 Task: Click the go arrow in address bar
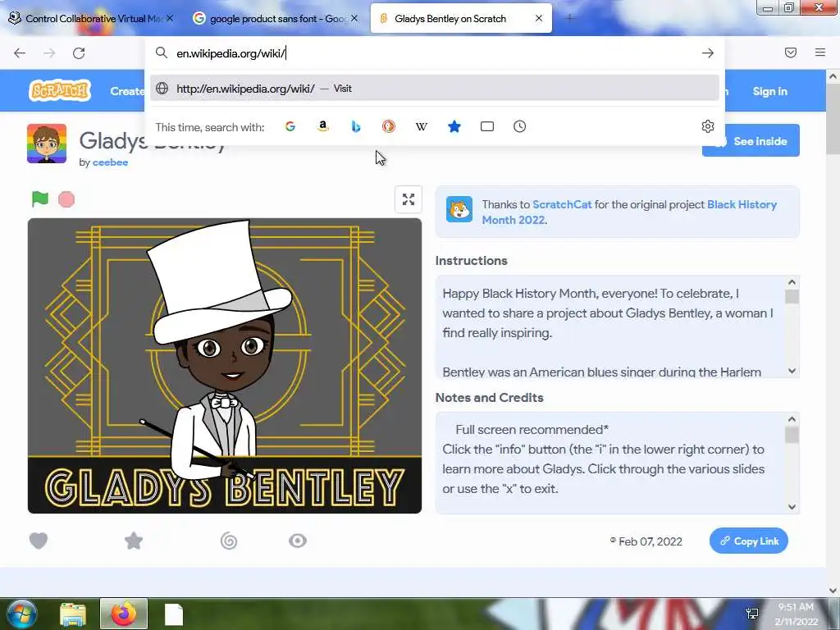pyautogui.click(x=708, y=53)
